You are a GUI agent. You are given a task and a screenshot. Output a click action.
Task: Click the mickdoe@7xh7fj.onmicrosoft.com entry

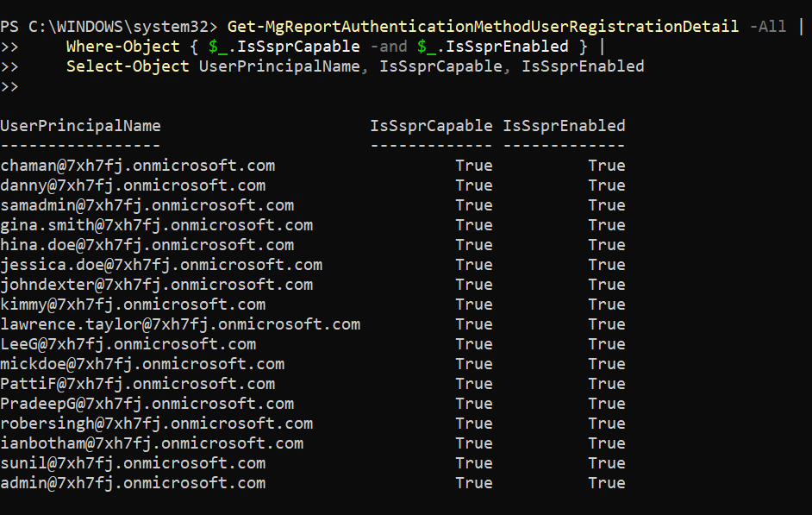click(142, 364)
